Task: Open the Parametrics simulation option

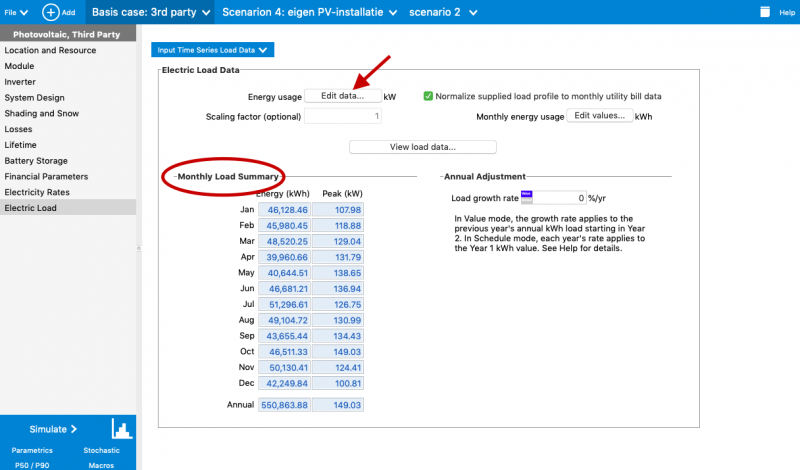Action: [x=33, y=451]
